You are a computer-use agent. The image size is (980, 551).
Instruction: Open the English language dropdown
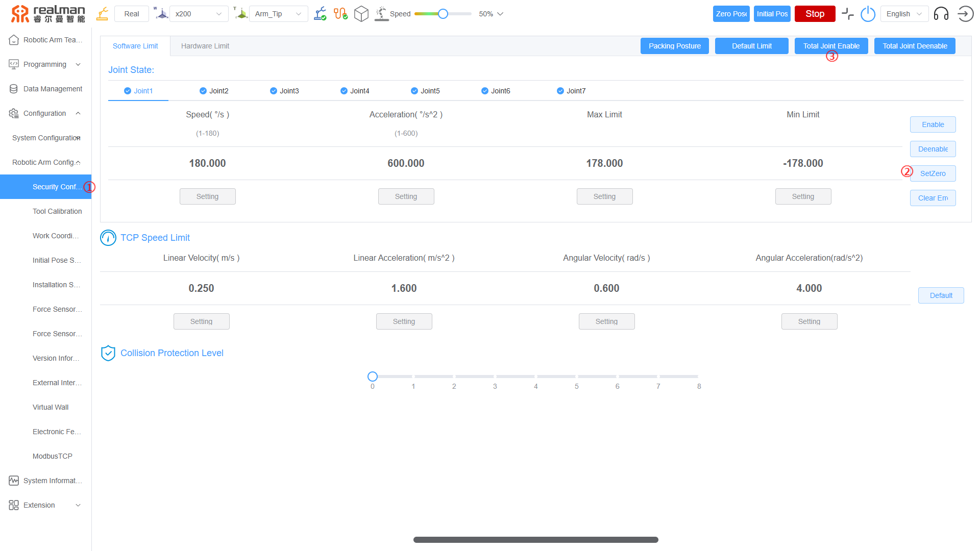[904, 14]
